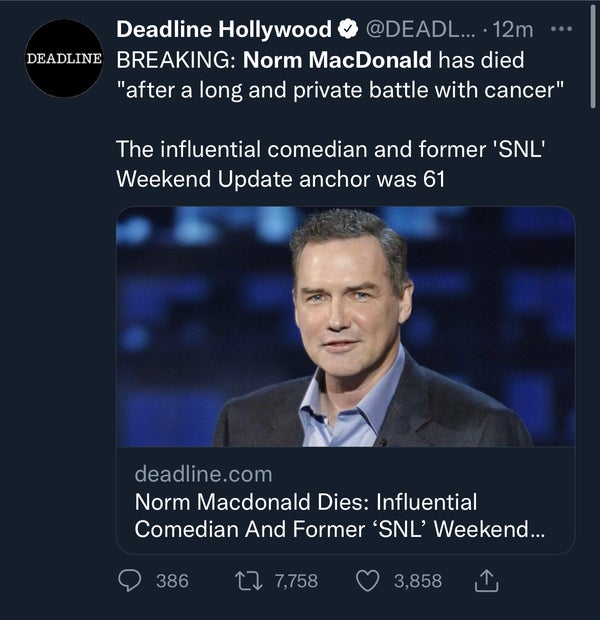This screenshot has height=620, width=600.
Task: Reply to the tweet using the speech bubble icon
Action: (x=132, y=581)
